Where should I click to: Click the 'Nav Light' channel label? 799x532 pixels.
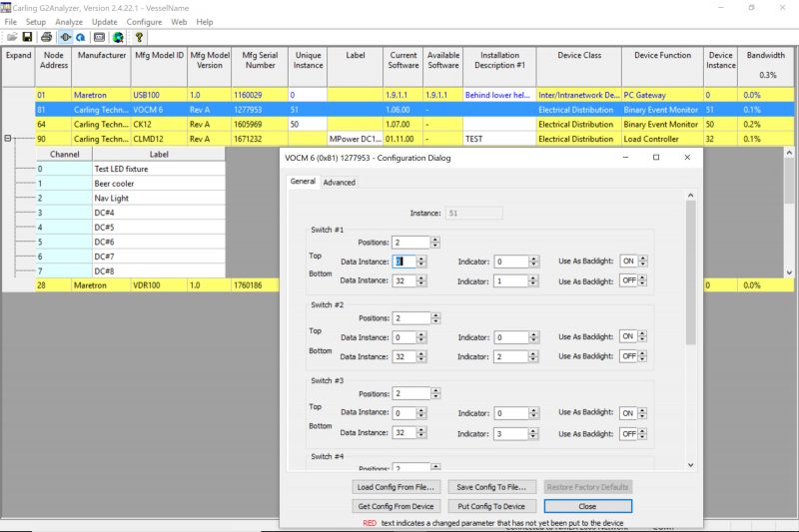point(112,198)
